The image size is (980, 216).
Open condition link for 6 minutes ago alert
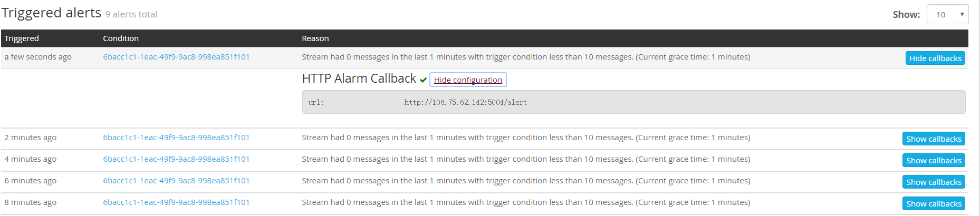(x=176, y=181)
